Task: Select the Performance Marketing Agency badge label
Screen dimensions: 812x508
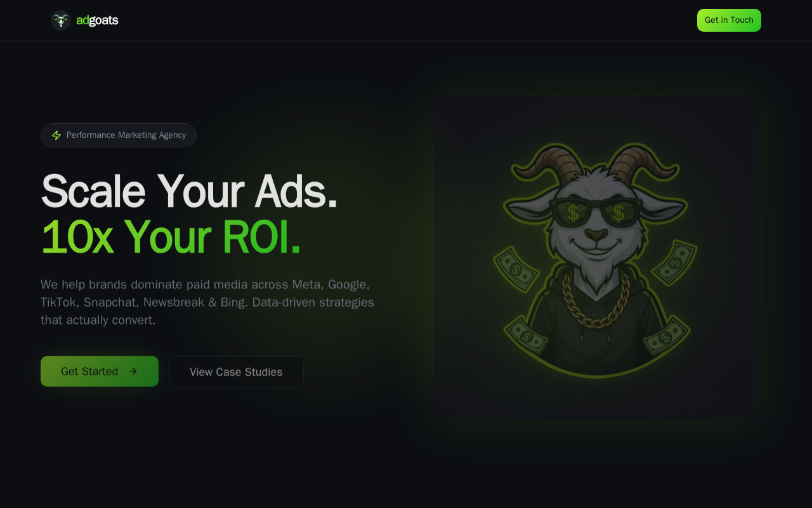Action: [x=126, y=135]
